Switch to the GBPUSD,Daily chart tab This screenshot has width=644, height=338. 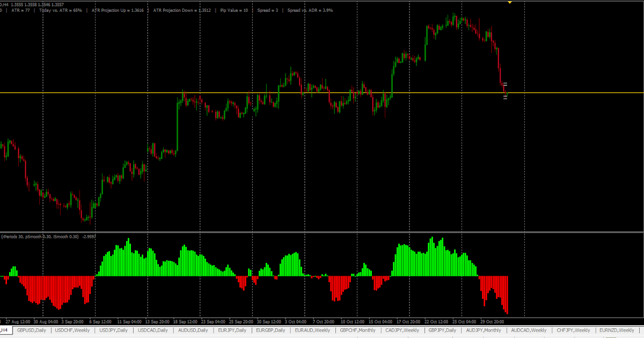pyautogui.click(x=32, y=330)
